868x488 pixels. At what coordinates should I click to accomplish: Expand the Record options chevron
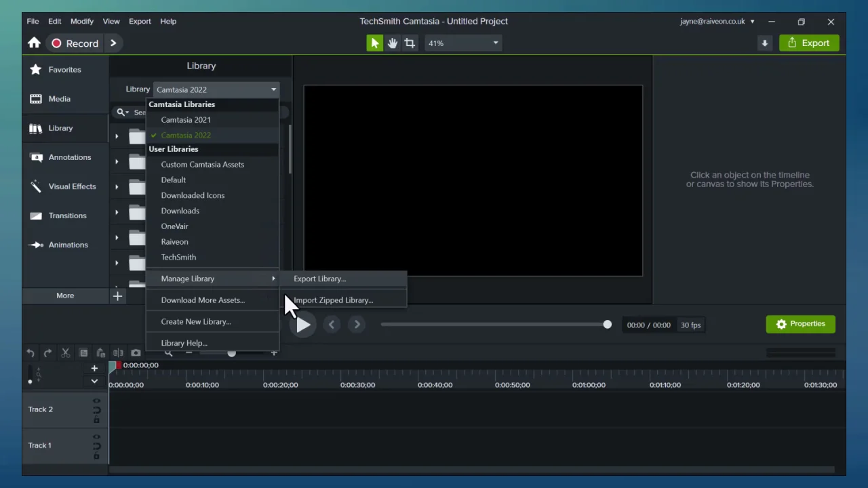(x=113, y=43)
